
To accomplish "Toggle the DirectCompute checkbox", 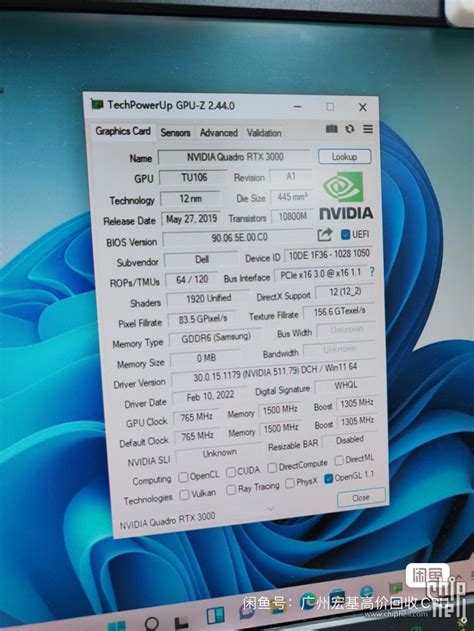I will (x=272, y=467).
